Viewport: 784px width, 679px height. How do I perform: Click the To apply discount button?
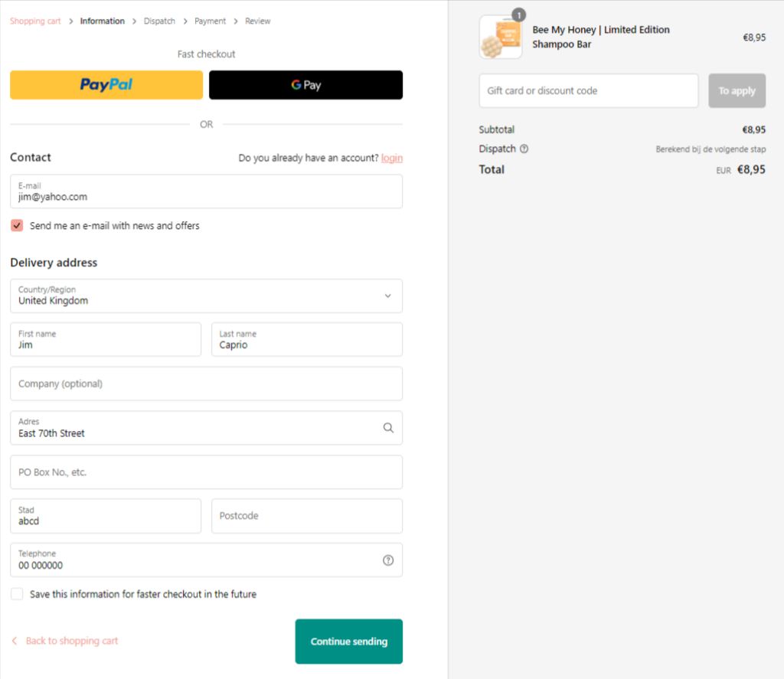pyautogui.click(x=737, y=90)
